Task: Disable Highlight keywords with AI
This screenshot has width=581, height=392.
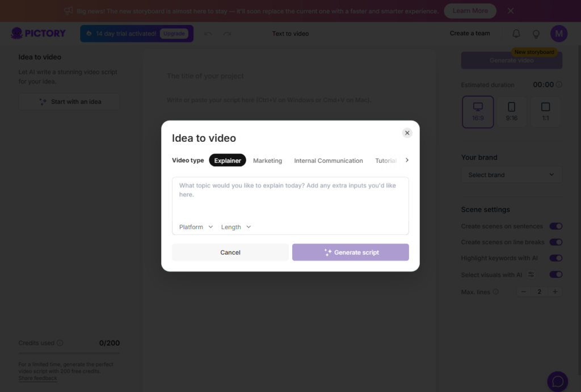Action: click(x=556, y=258)
